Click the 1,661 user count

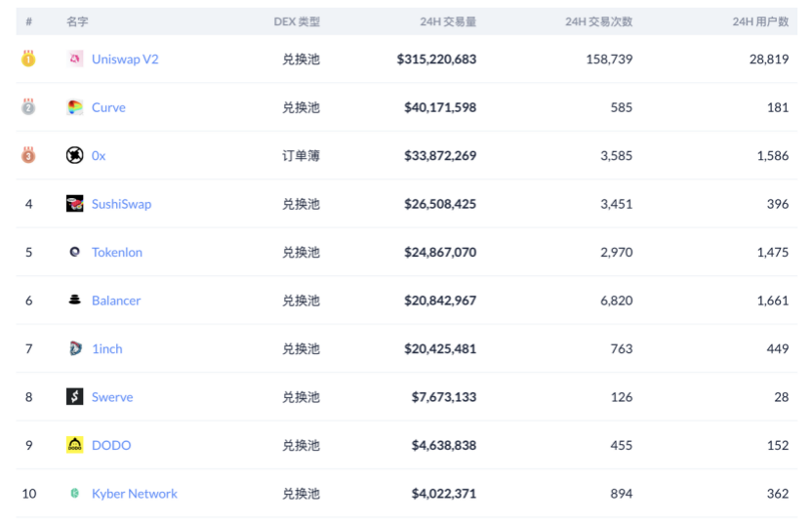tap(773, 301)
